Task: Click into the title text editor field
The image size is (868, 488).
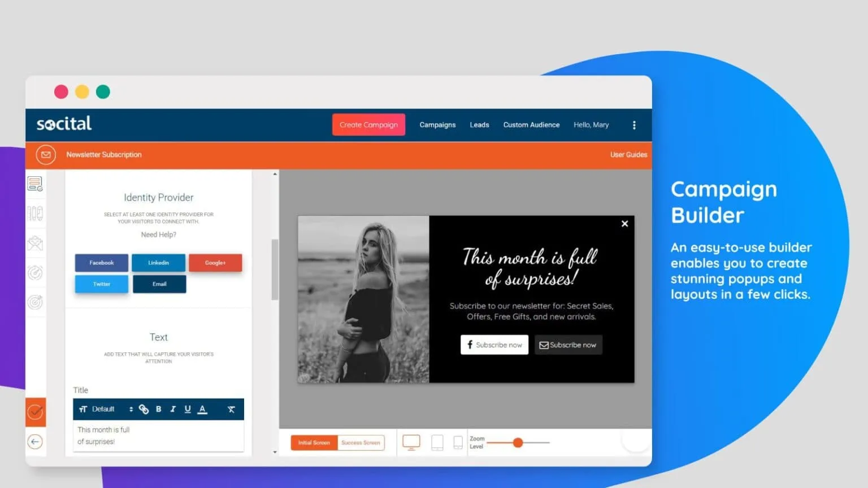Action: click(x=158, y=435)
